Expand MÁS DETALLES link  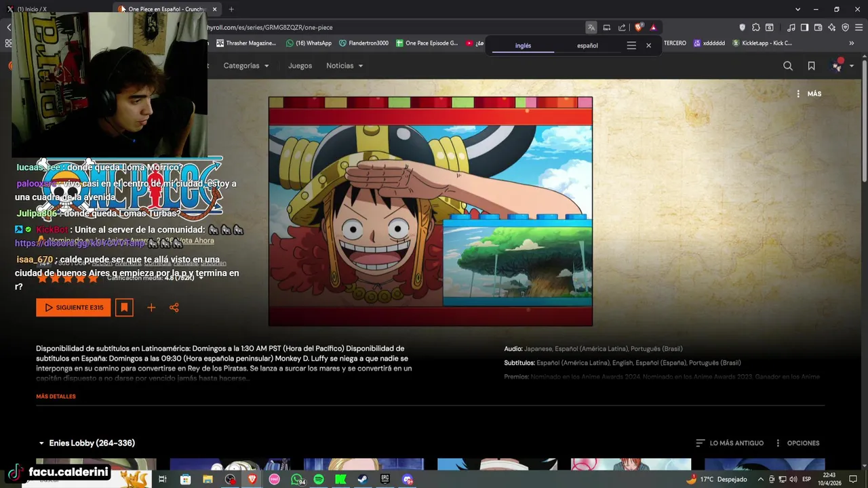(56, 396)
